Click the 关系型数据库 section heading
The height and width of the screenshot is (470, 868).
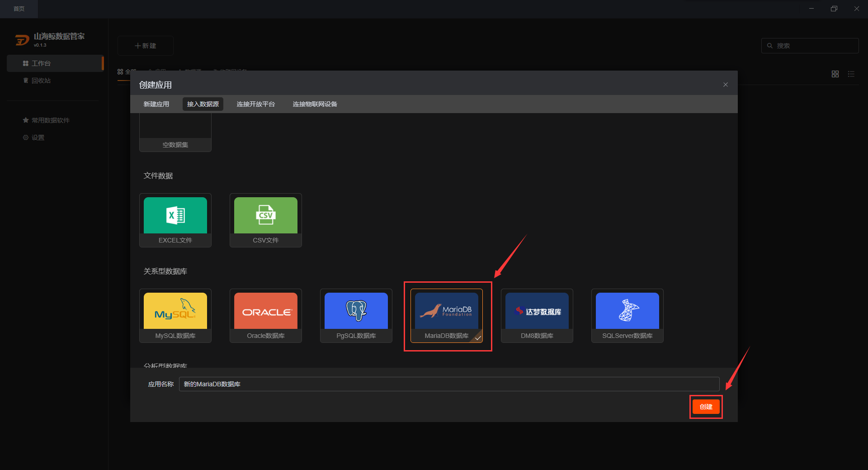165,271
